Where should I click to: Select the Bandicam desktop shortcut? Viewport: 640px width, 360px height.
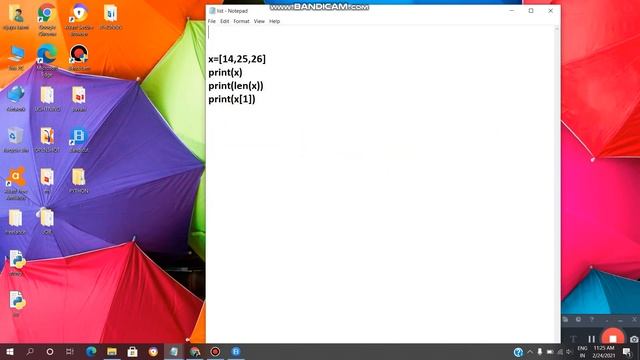pos(79,58)
